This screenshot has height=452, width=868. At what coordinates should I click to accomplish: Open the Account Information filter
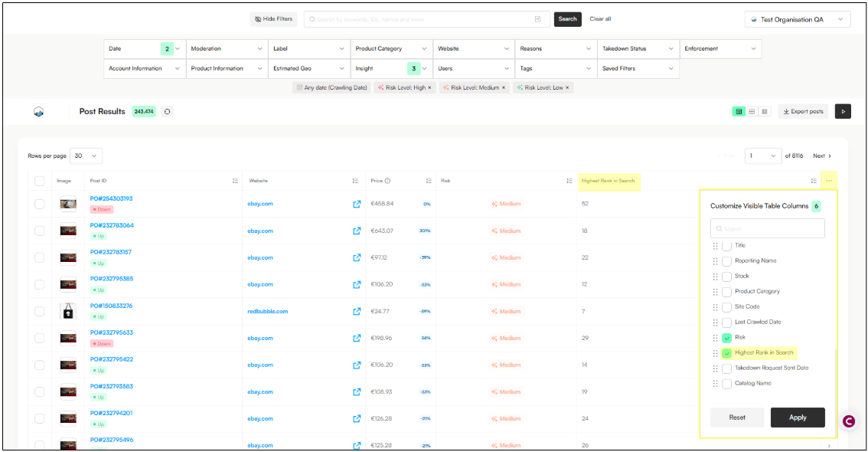point(145,69)
